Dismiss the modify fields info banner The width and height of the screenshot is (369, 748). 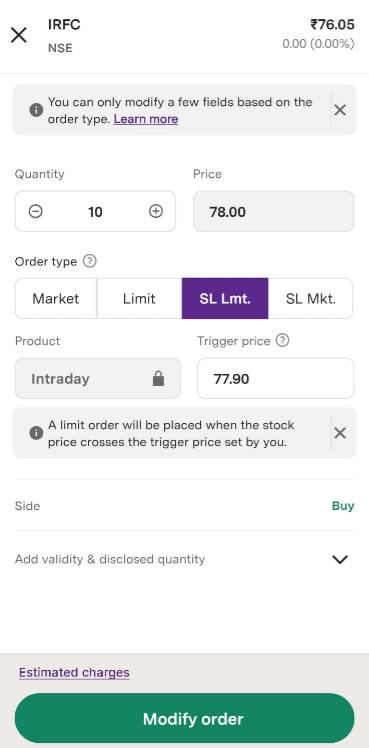coord(340,110)
